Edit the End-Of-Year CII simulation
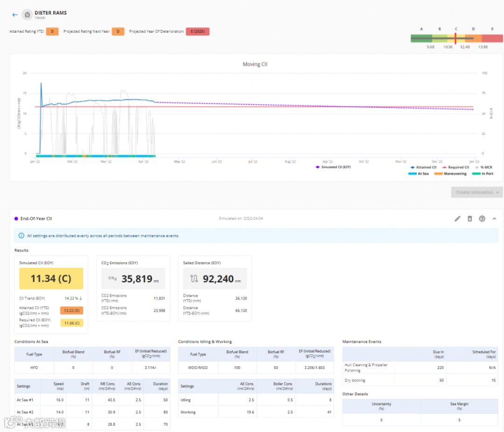Screen dimensions: 504x432 [x=457, y=219]
